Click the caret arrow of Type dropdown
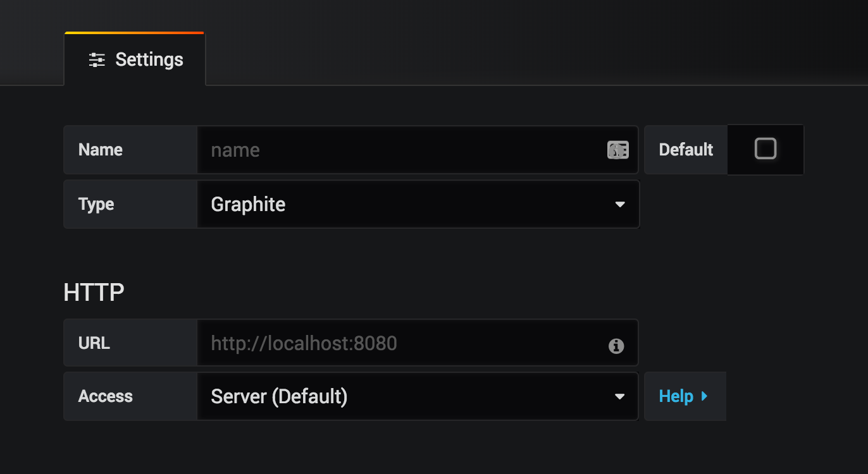This screenshot has width=868, height=474. [x=620, y=204]
